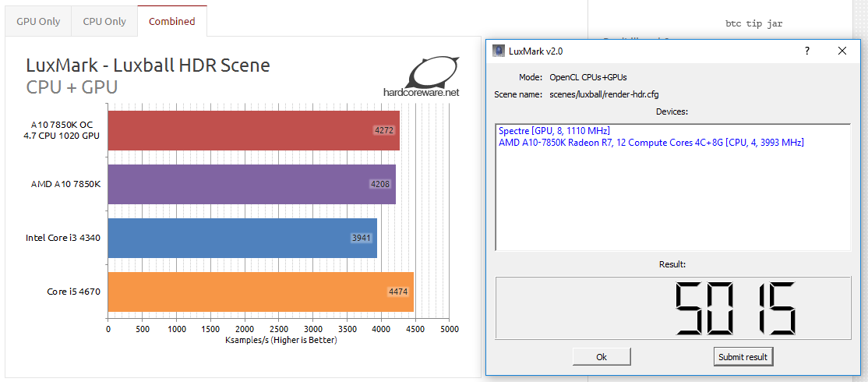Click the Ok button in LuxMark
The width and height of the screenshot is (868, 382).
(x=602, y=356)
